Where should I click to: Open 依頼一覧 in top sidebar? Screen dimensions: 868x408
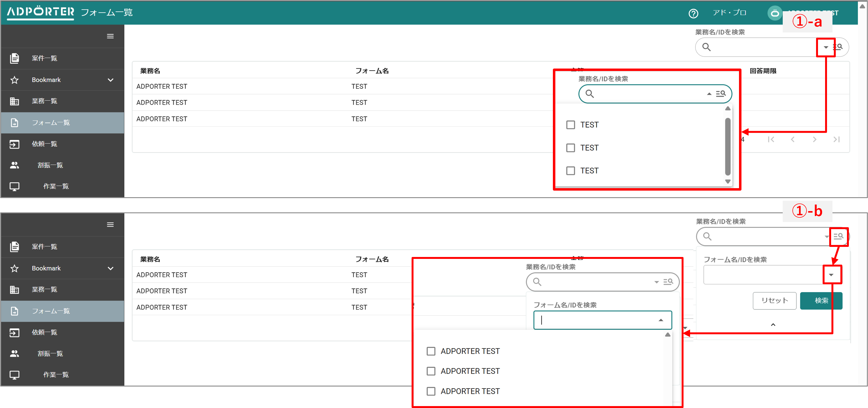coord(45,144)
